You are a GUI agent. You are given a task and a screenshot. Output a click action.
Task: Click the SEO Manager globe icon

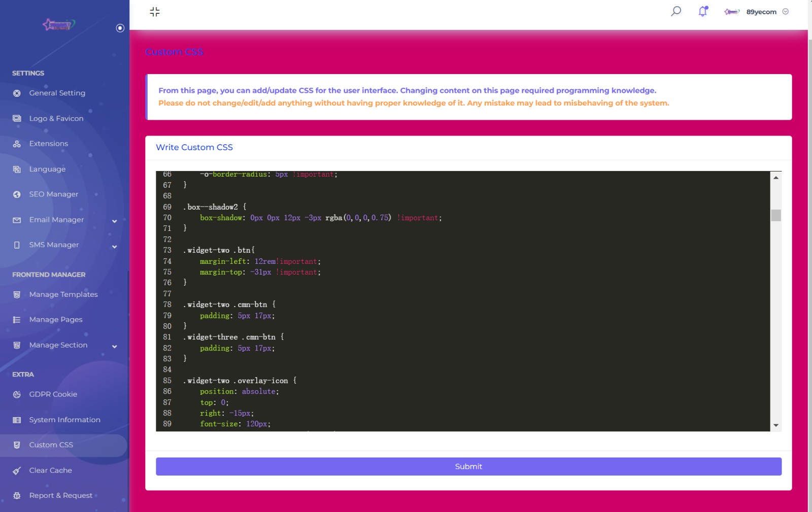tap(17, 194)
